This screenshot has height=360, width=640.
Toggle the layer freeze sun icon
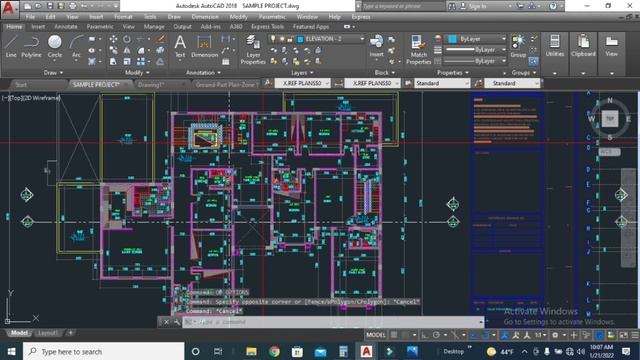coord(282,39)
